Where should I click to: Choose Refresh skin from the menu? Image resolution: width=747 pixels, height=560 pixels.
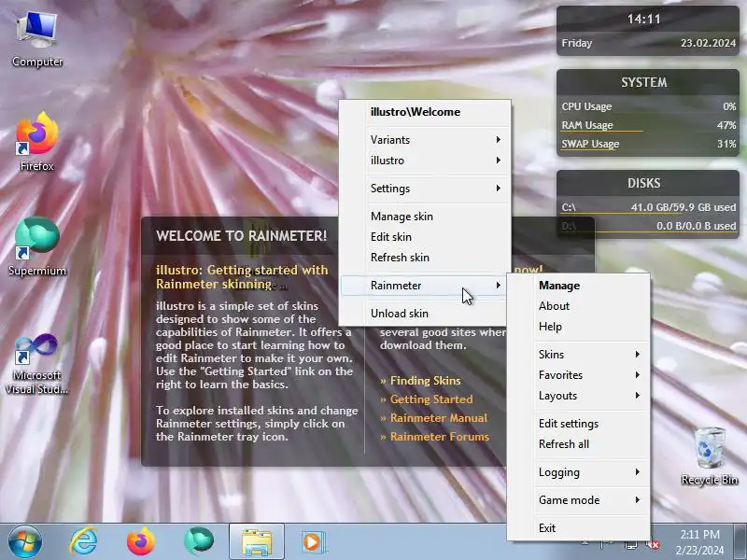point(425,258)
